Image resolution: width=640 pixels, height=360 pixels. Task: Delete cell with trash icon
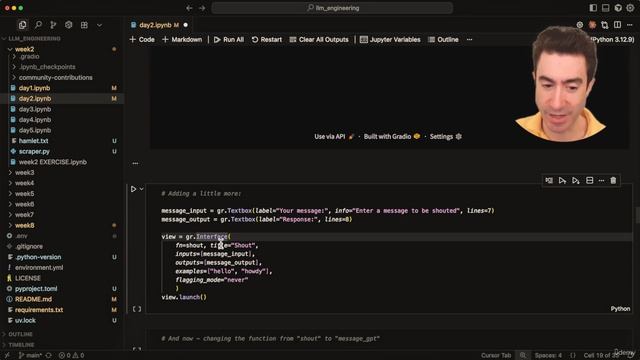tap(613, 180)
